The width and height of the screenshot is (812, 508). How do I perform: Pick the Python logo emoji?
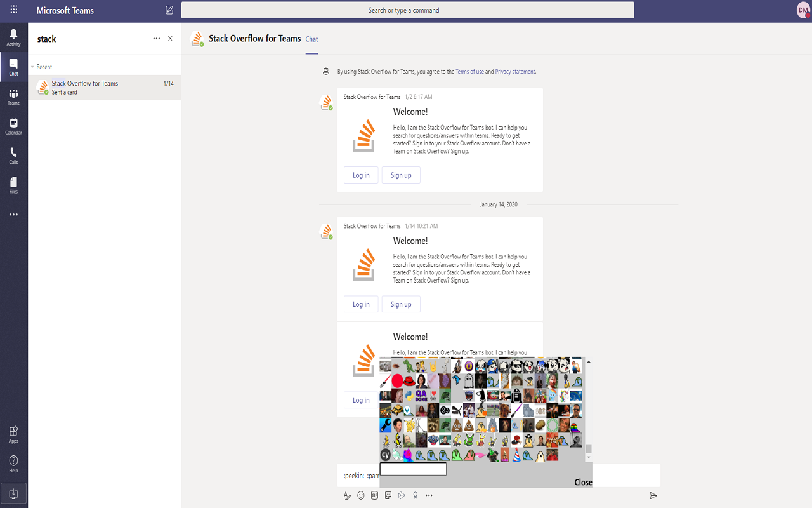point(409,396)
